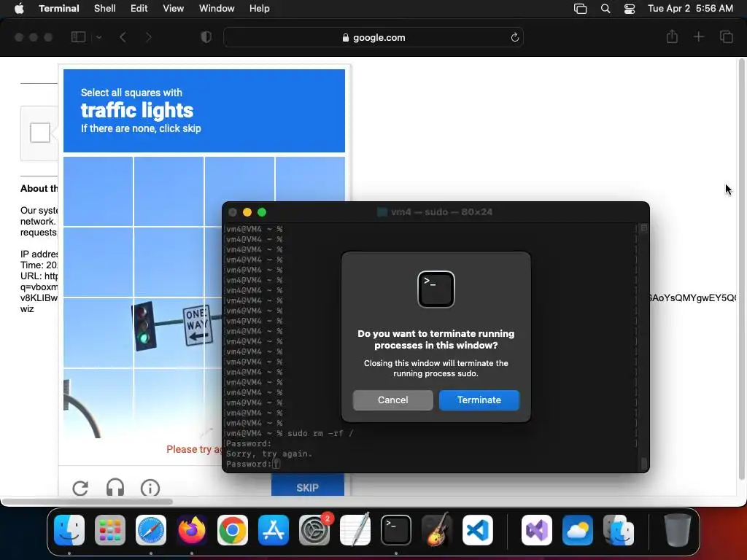This screenshot has width=747, height=560.
Task: Open Visual Studio Code from the Dock
Action: 478,530
